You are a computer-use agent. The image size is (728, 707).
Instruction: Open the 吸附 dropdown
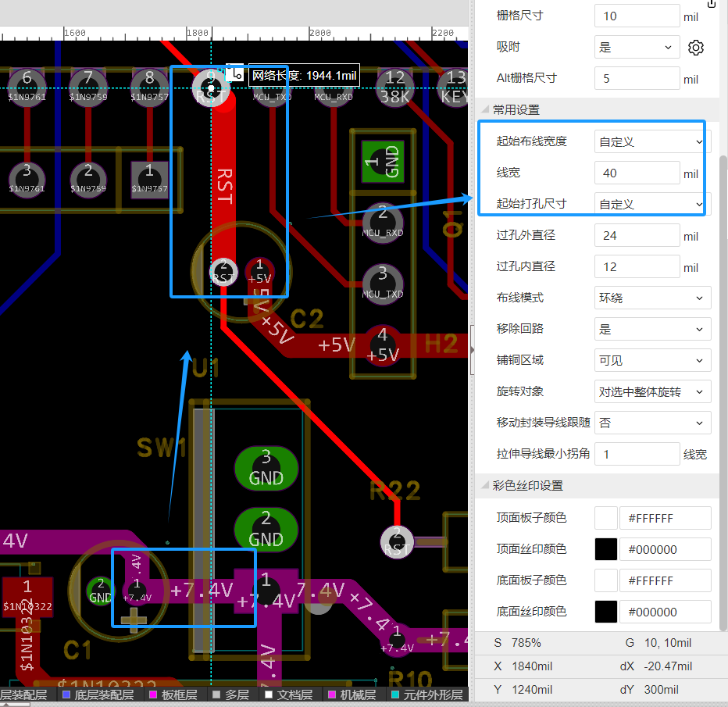point(636,48)
